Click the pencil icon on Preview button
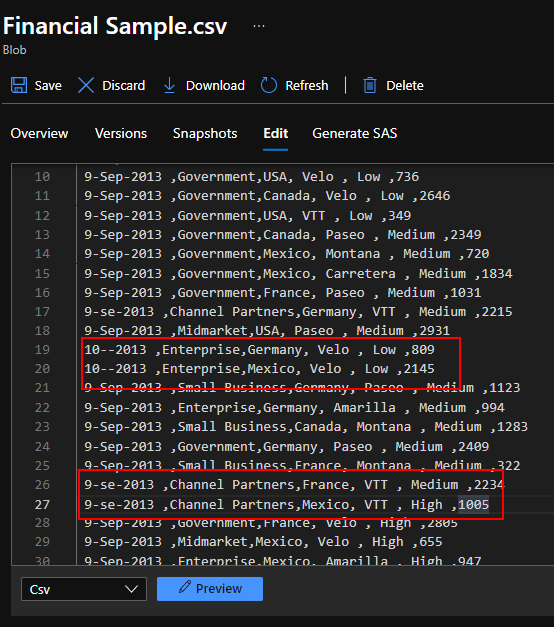This screenshot has height=627, width=554. coord(184,587)
